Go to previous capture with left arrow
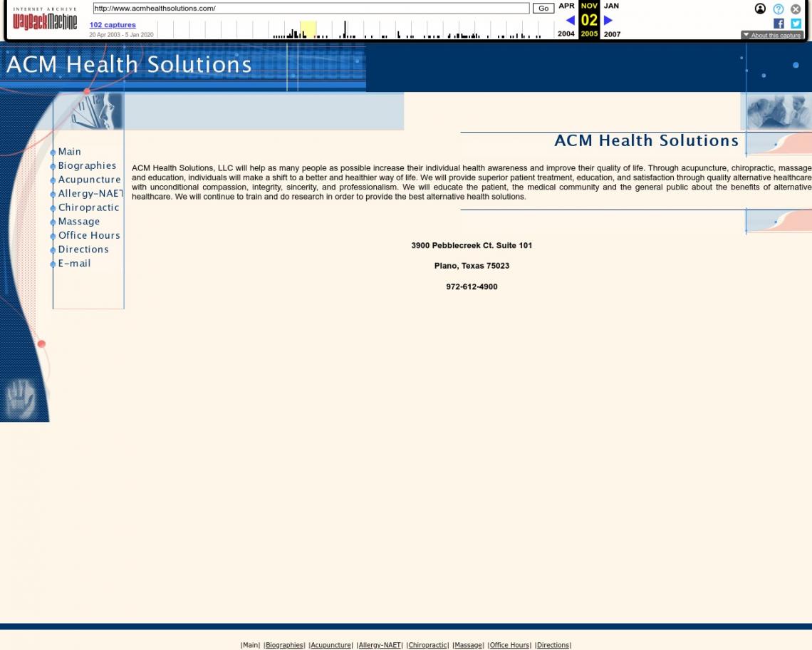The width and height of the screenshot is (812, 650). coord(570,20)
